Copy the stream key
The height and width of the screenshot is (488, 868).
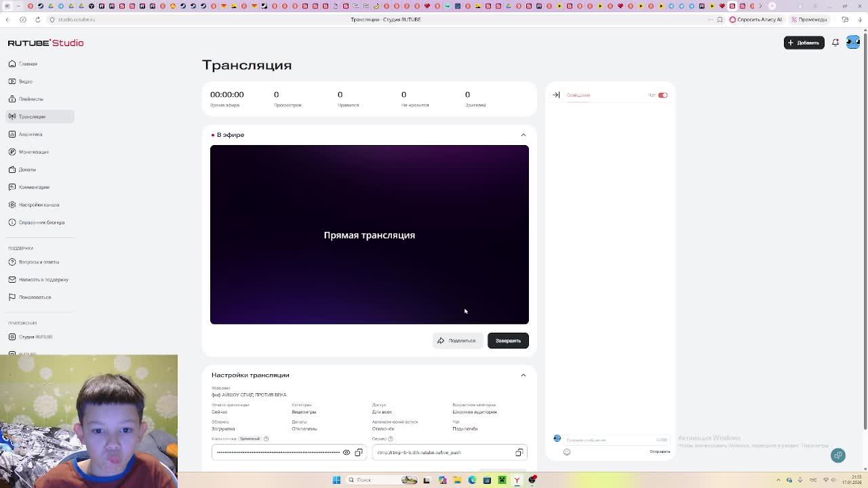tap(359, 452)
